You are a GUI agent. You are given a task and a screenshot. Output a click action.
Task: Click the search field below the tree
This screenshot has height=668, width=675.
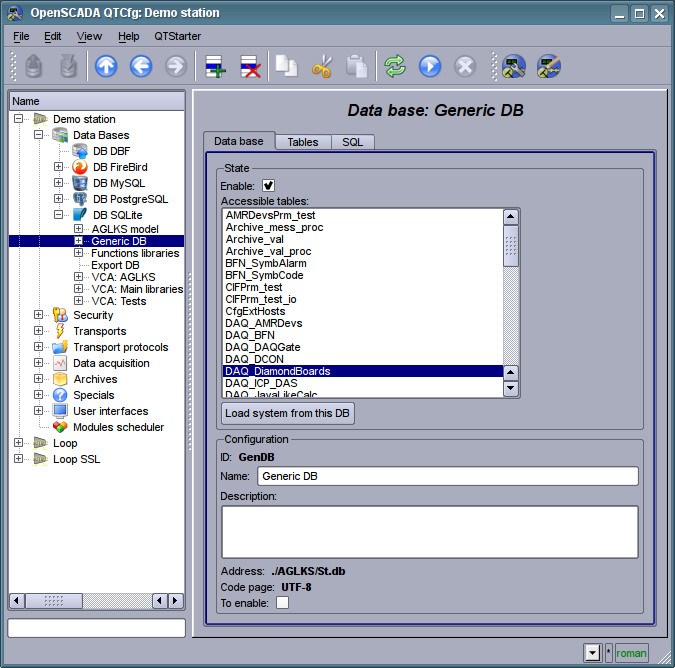pyautogui.click(x=96, y=628)
